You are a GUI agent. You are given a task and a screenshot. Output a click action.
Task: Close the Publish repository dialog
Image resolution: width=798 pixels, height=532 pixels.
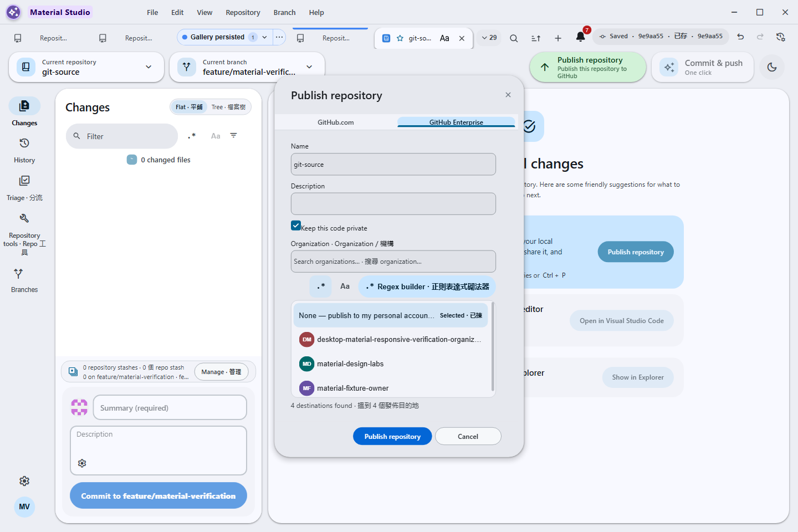pos(508,95)
